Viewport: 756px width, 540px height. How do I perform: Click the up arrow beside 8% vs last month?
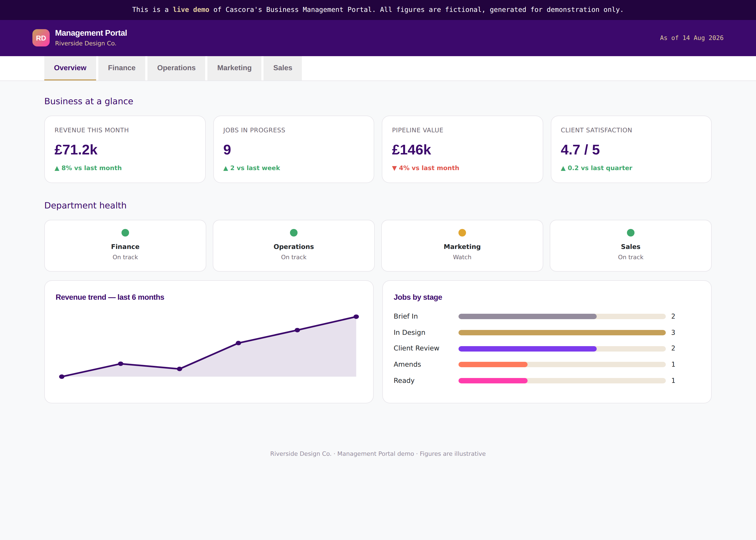(x=57, y=168)
